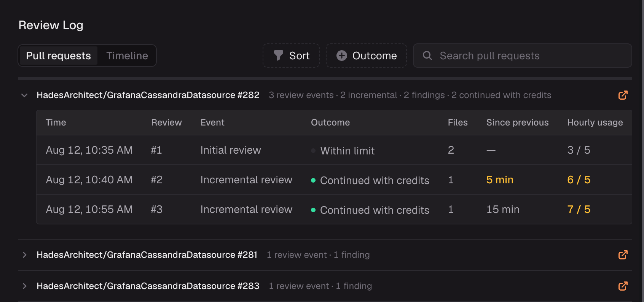This screenshot has height=302, width=644.
Task: Expand the #281 pull request row
Action: pos(24,255)
